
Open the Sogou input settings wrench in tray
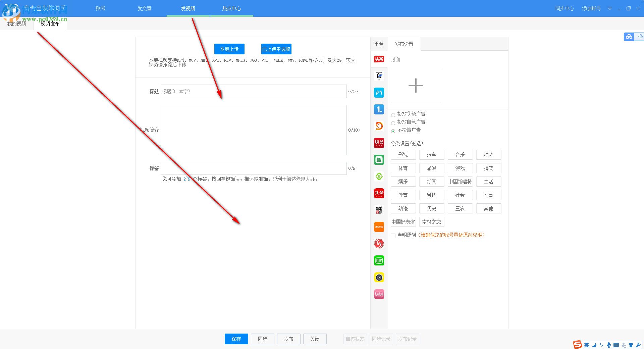click(x=639, y=345)
